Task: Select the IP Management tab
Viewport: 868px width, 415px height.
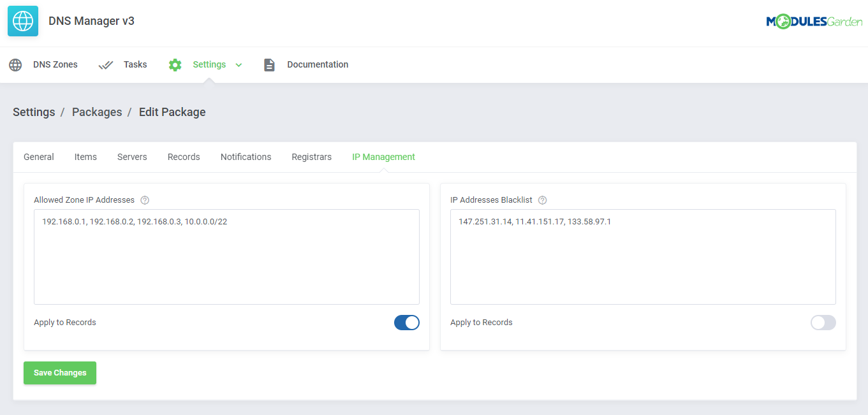Action: [x=383, y=157]
